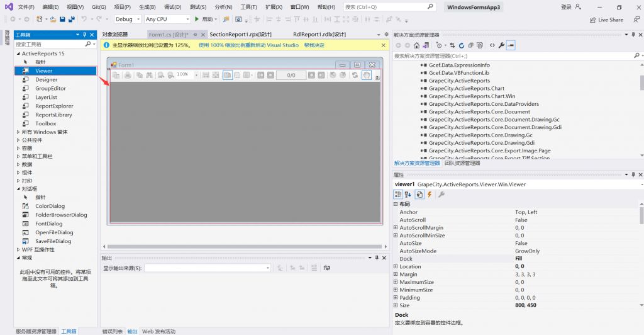The height and width of the screenshot is (335, 644).
Task: Toggle preview selected items in Solution Explorer
Action: point(511,45)
